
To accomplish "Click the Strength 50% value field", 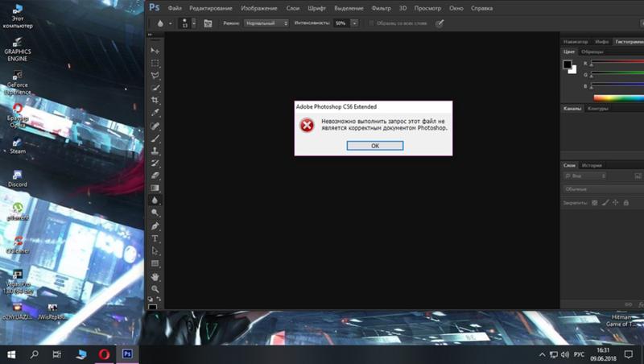I will pos(342,23).
